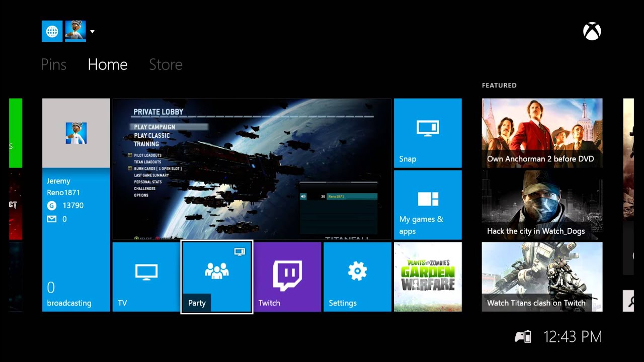The width and height of the screenshot is (644, 362).
Task: Click the 13790 gamerscore value
Action: tap(73, 206)
